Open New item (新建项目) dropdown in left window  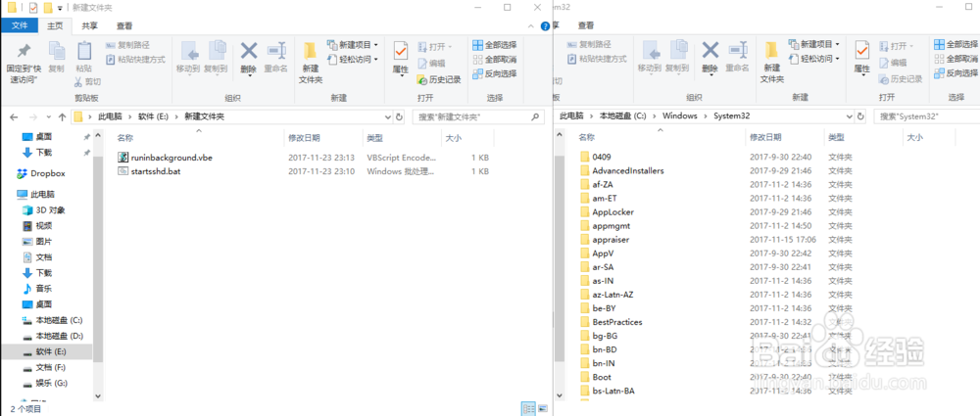click(x=353, y=45)
